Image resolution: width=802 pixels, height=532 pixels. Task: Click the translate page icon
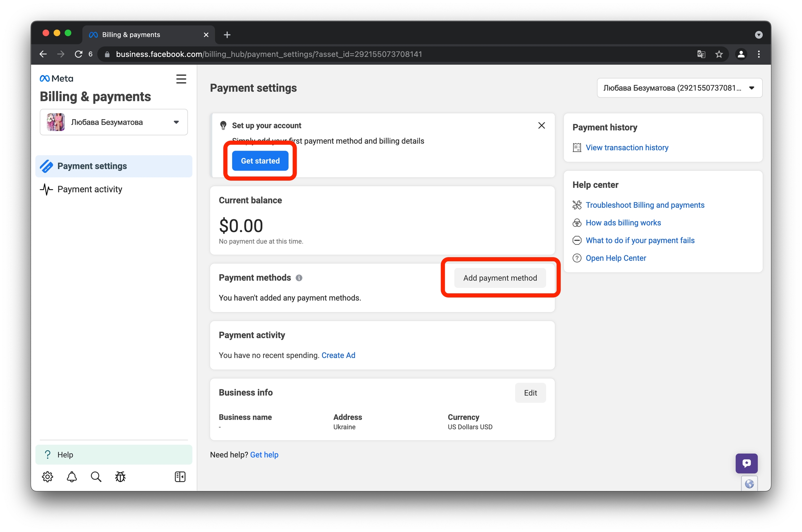[701, 54]
